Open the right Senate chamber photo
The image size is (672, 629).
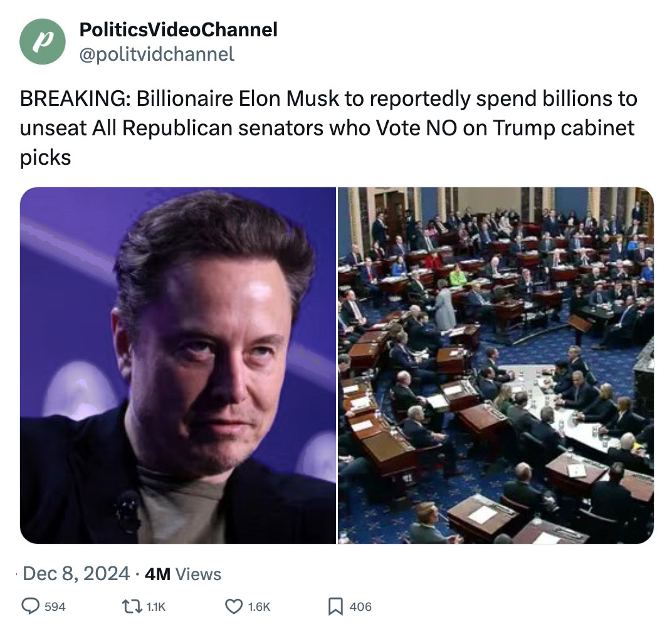pos(496,365)
